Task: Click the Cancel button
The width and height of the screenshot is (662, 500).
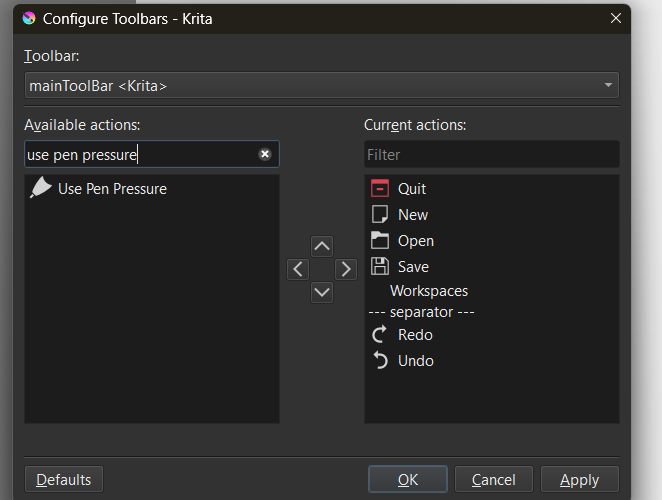Action: (494, 479)
